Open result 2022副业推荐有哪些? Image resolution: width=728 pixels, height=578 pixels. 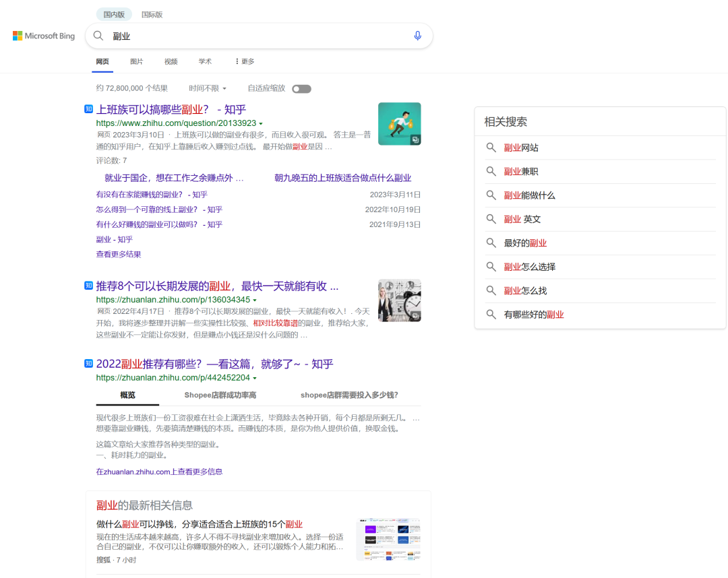coord(214,364)
